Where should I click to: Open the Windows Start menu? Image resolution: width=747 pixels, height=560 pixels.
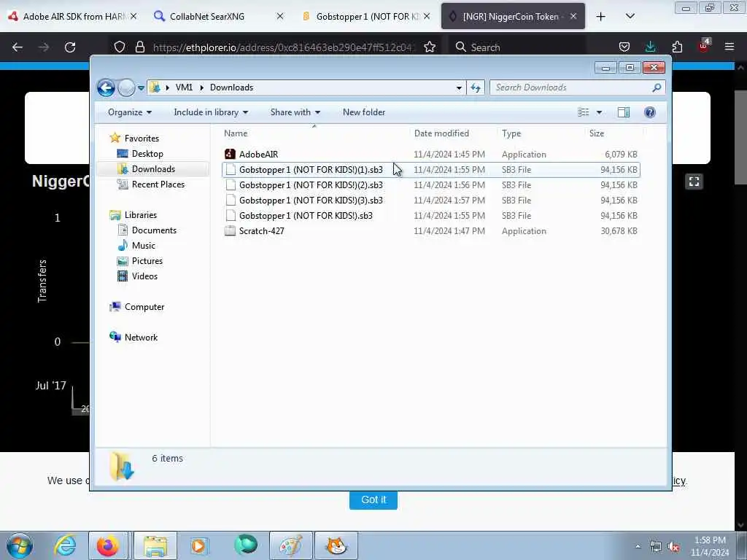click(20, 545)
